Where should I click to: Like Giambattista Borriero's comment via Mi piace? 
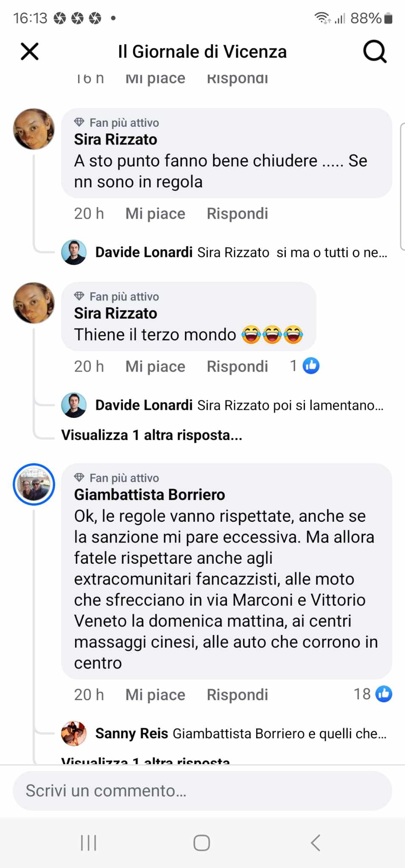pyautogui.click(x=155, y=695)
